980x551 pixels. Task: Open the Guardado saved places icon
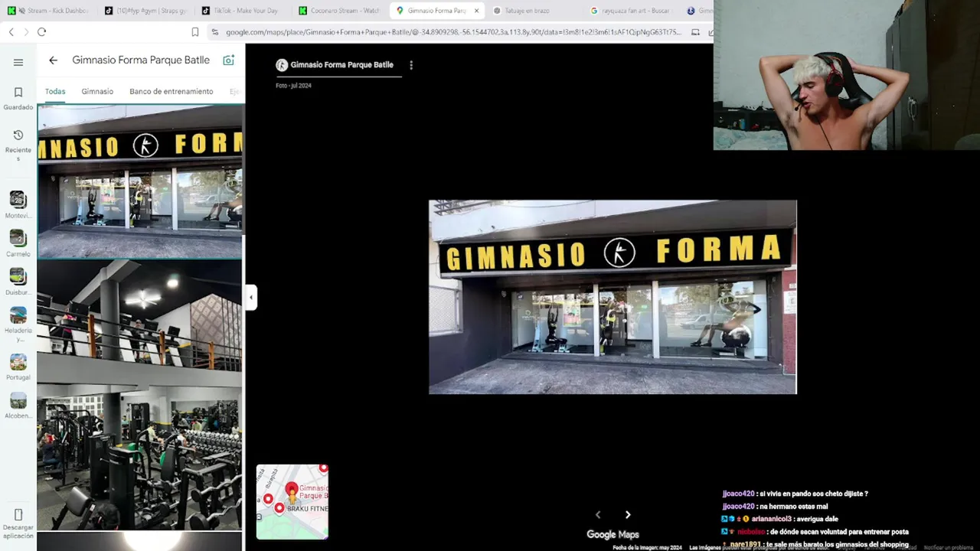pyautogui.click(x=18, y=92)
